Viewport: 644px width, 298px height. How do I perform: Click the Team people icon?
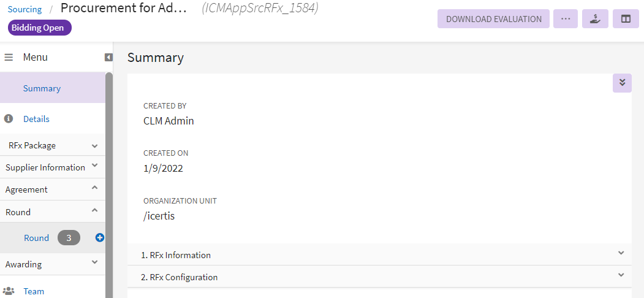point(9,291)
